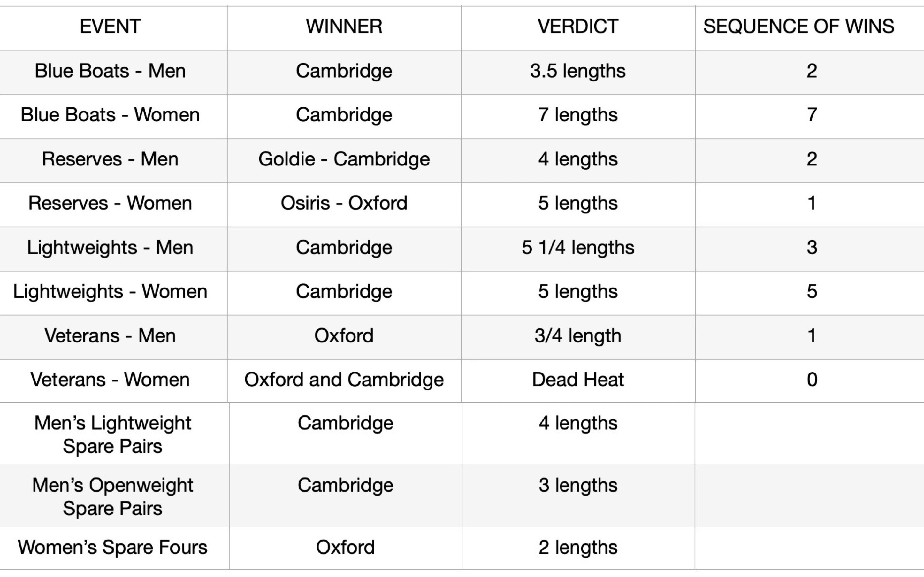924x577 pixels.
Task: Select the Women's Spare Fours cell
Action: [112, 547]
